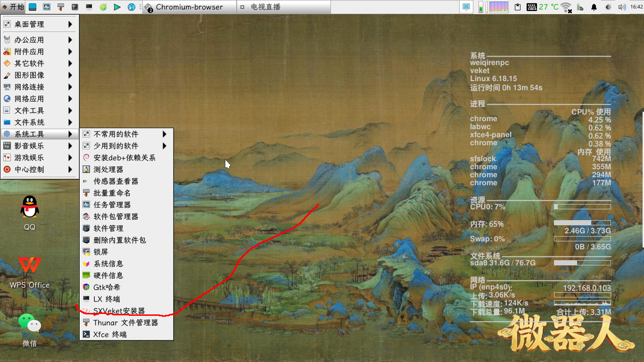The width and height of the screenshot is (644, 362).
Task: Click the green play media icon in the taskbar
Action: (117, 7)
